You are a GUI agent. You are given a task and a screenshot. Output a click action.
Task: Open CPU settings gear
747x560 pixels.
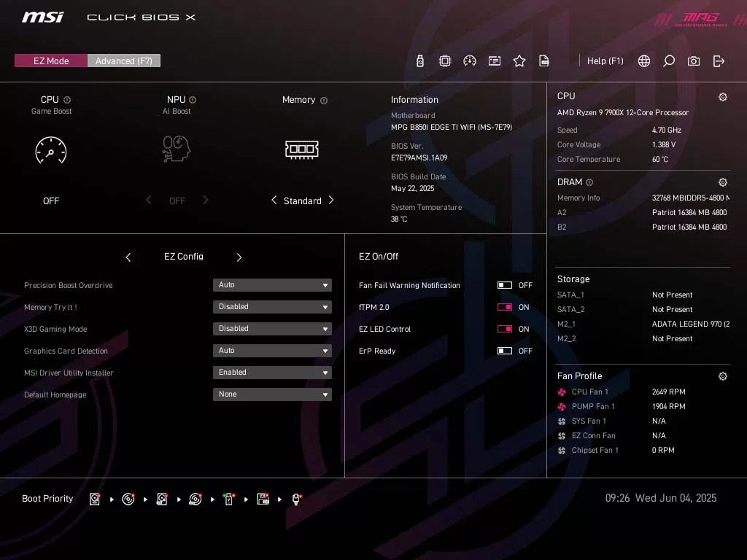(723, 97)
